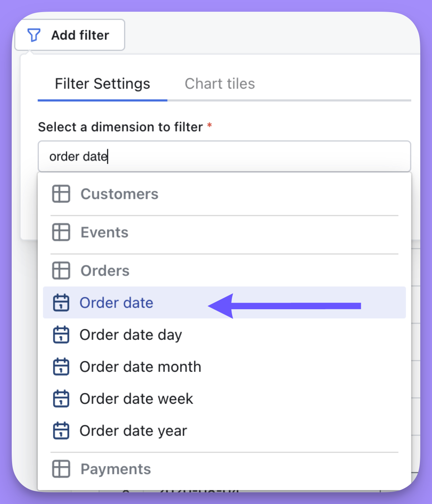Click the dimension search input field
432x504 pixels.
[224, 156]
